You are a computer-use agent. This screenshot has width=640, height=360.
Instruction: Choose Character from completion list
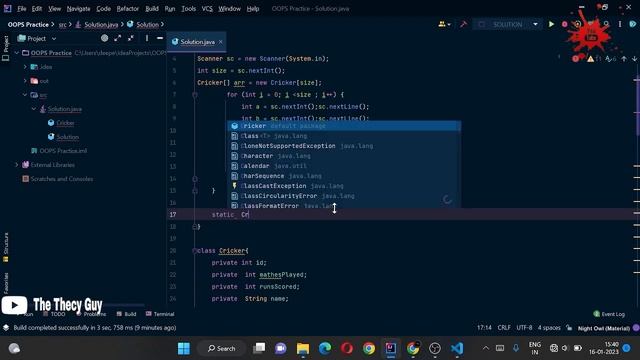pos(344,156)
